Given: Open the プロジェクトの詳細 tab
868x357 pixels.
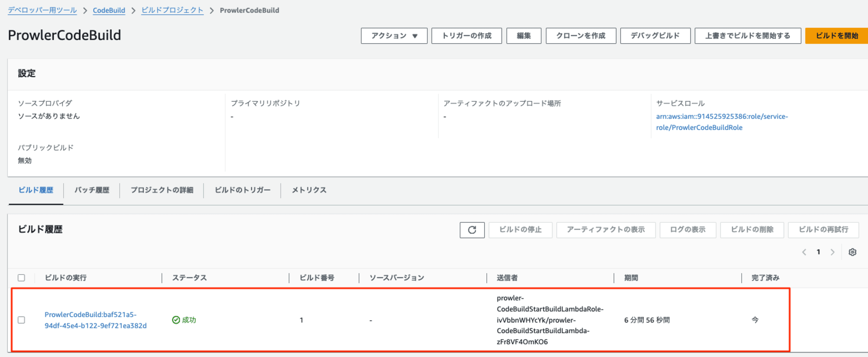Looking at the screenshot, I should [x=162, y=190].
